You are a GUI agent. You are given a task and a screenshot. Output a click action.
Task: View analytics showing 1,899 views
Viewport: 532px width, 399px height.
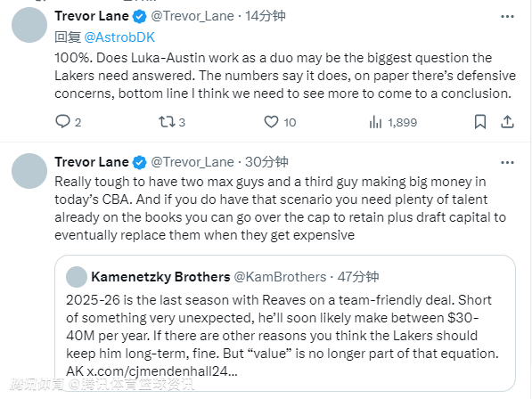tap(393, 122)
